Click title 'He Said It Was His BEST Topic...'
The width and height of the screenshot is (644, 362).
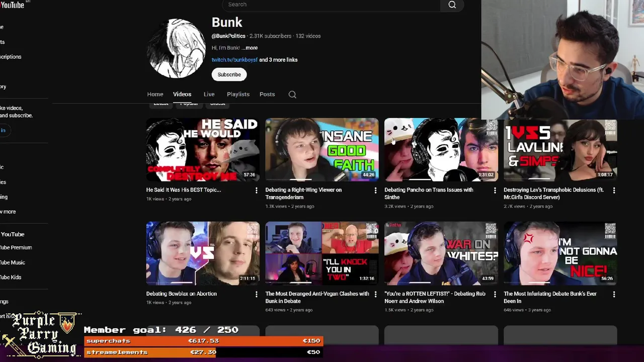pos(184,190)
